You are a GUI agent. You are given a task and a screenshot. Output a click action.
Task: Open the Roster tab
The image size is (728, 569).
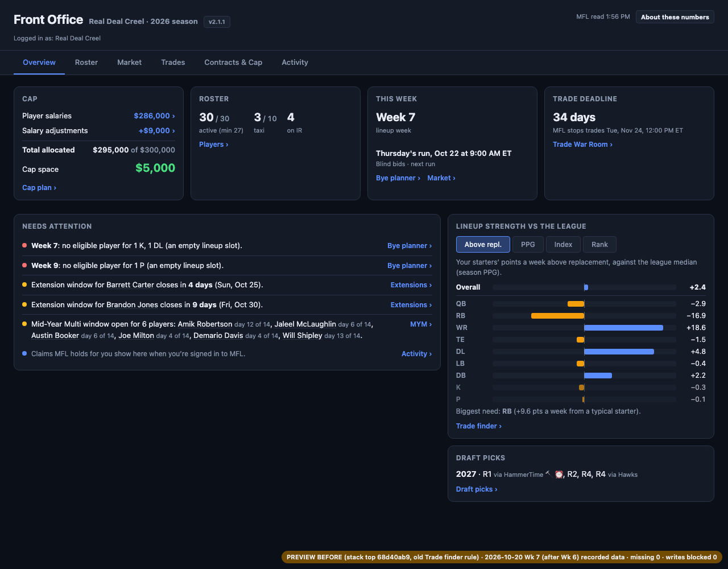(x=86, y=62)
